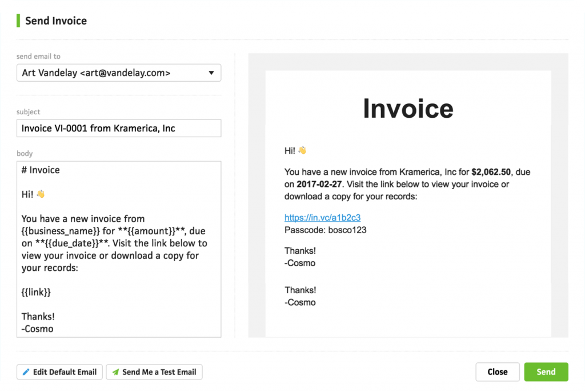Click the passcode bosco123 text
Screen dimensions: 585x392
click(x=326, y=230)
